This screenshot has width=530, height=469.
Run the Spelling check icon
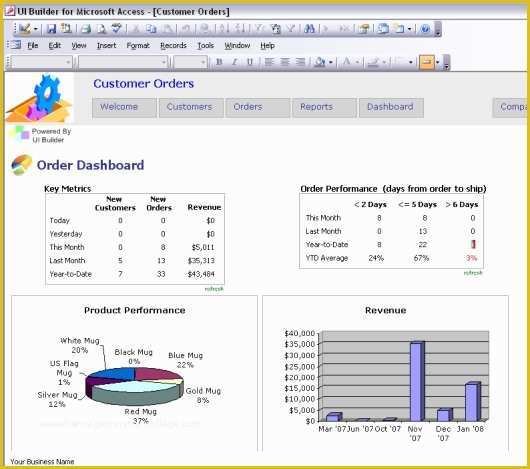coord(117,29)
